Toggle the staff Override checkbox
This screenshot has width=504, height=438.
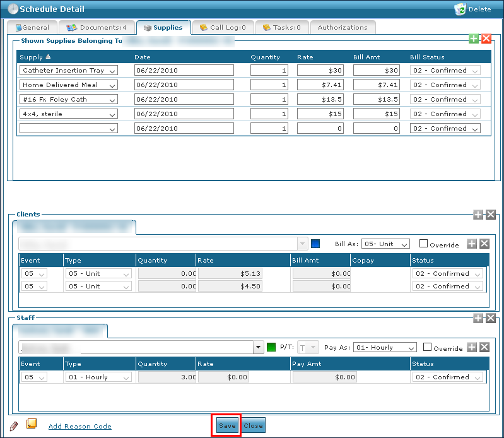click(428, 348)
